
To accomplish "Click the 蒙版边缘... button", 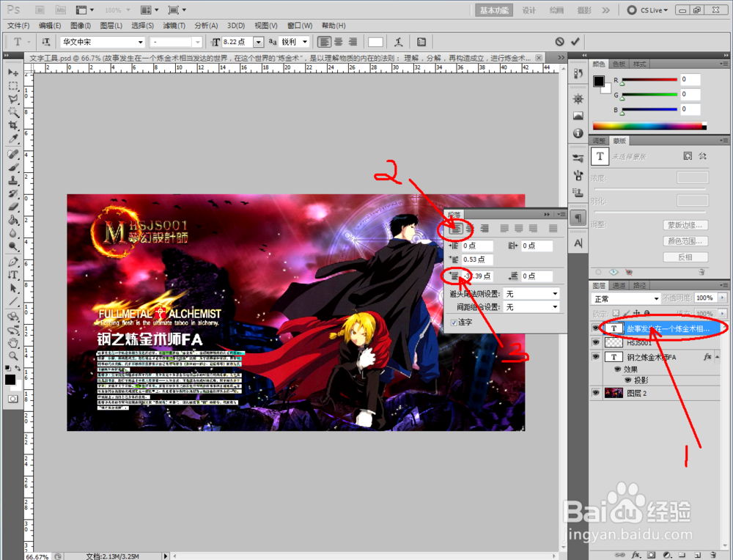I will (685, 225).
